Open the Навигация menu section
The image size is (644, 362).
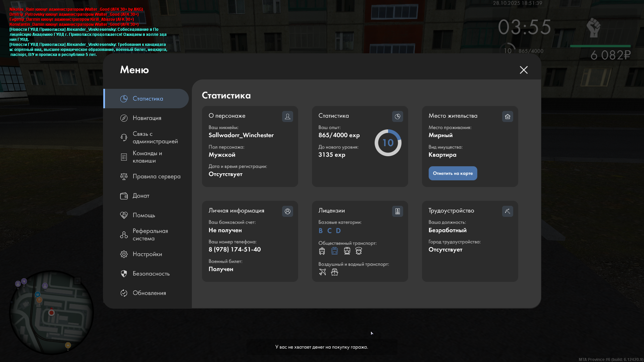(x=147, y=118)
